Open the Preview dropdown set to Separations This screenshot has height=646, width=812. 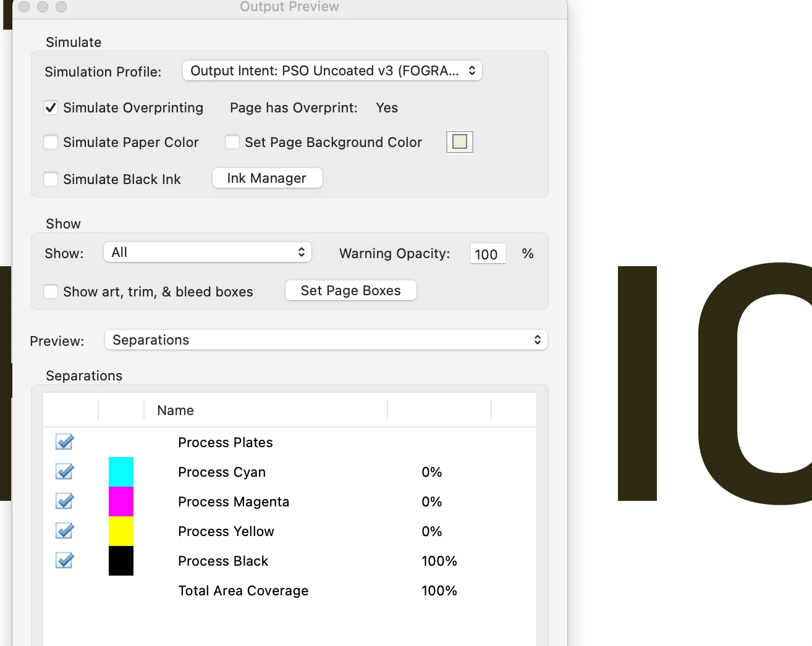coord(326,340)
